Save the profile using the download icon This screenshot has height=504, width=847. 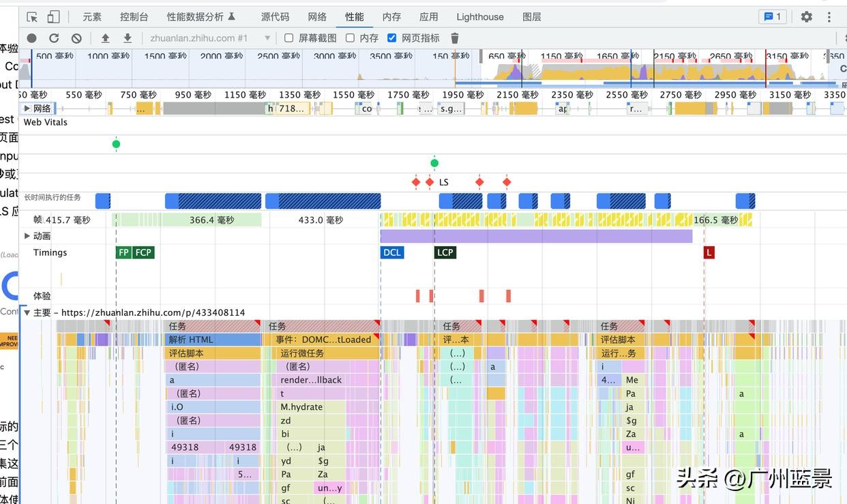click(127, 38)
